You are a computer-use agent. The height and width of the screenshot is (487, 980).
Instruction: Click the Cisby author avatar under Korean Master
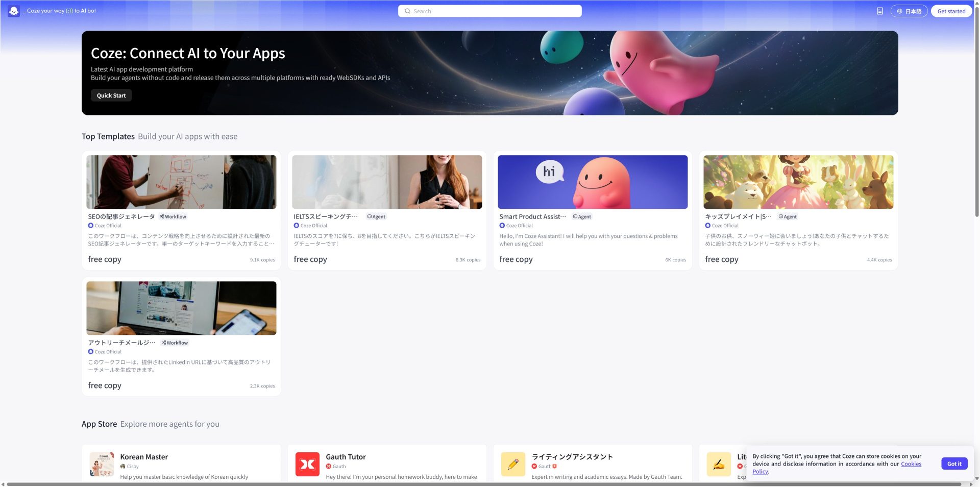123,467
